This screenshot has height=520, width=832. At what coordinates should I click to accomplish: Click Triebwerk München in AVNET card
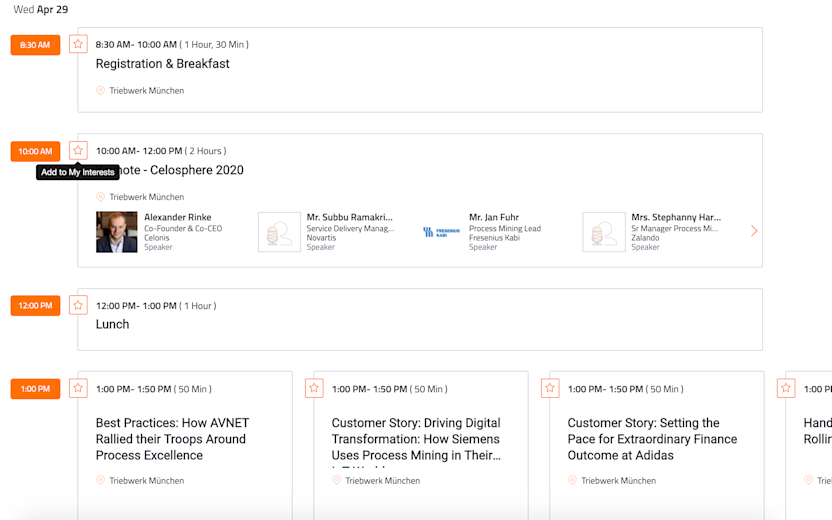point(146,480)
